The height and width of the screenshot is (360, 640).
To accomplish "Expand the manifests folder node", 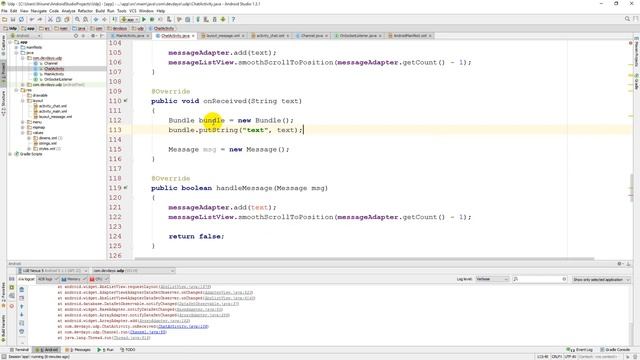I will 17,47.
